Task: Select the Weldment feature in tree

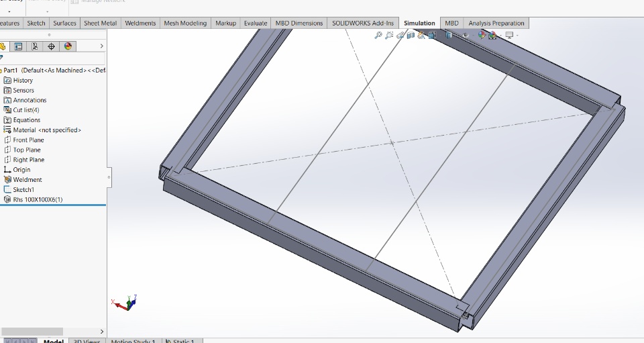Action: point(23,179)
